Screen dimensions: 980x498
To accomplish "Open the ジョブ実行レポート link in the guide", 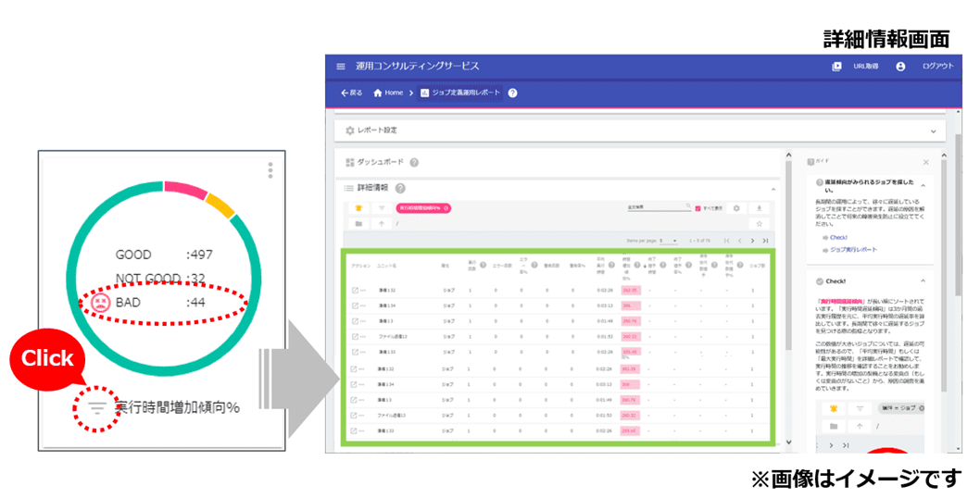I will point(852,250).
